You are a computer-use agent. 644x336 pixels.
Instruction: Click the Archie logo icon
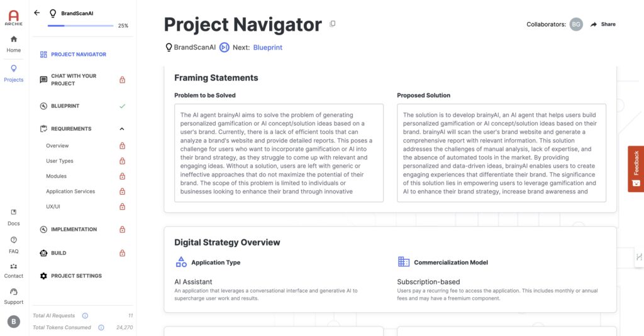pyautogui.click(x=14, y=18)
